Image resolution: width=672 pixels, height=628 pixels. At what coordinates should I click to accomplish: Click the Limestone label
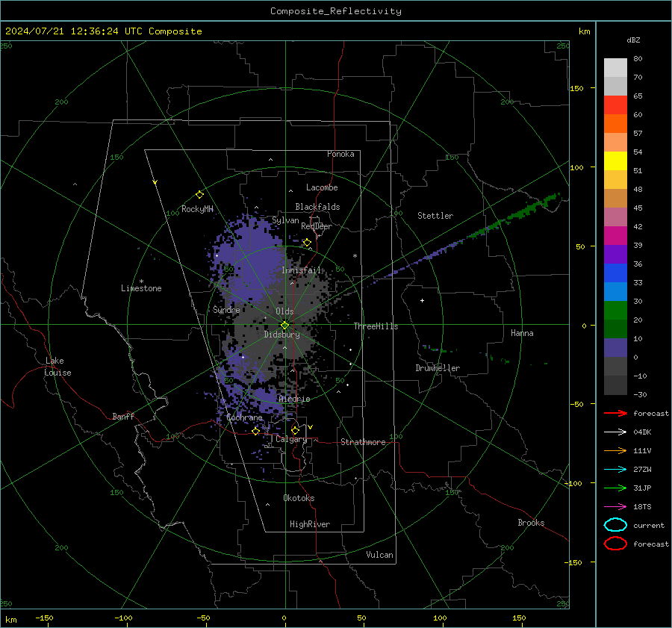[x=141, y=288]
